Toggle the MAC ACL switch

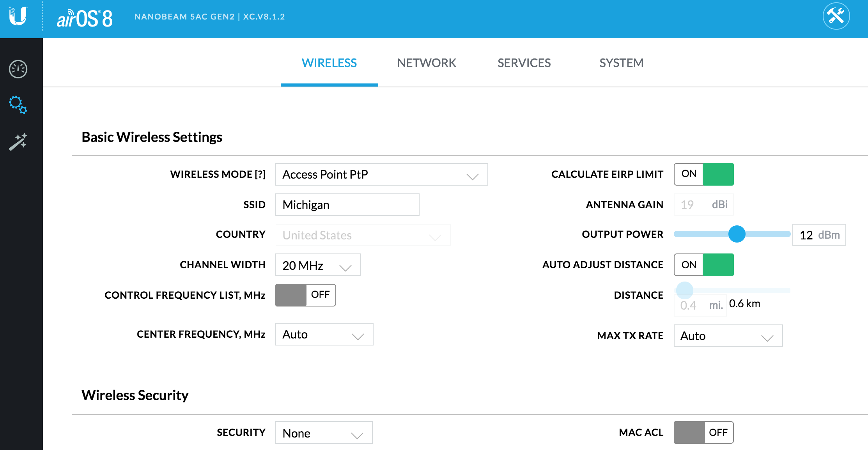click(x=703, y=432)
